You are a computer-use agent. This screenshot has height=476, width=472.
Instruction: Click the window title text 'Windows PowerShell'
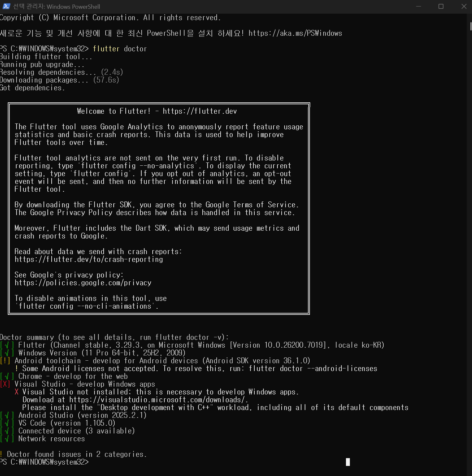coord(73,6)
